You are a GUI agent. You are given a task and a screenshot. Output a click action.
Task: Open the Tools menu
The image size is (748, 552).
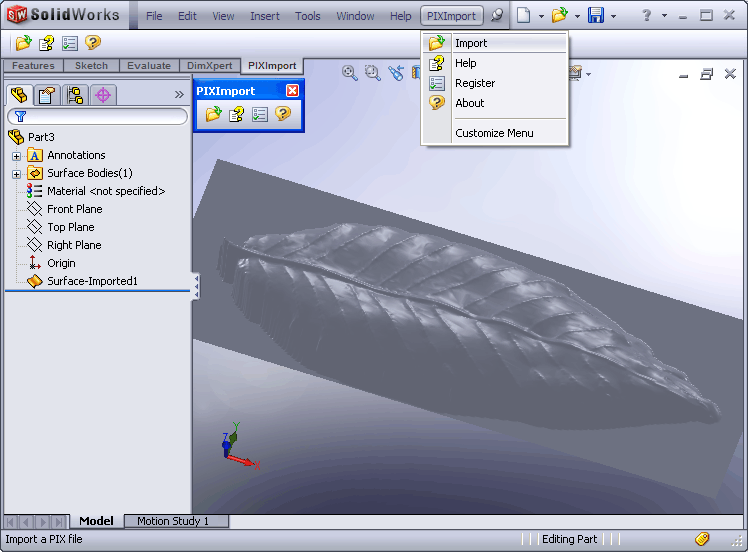click(x=308, y=16)
